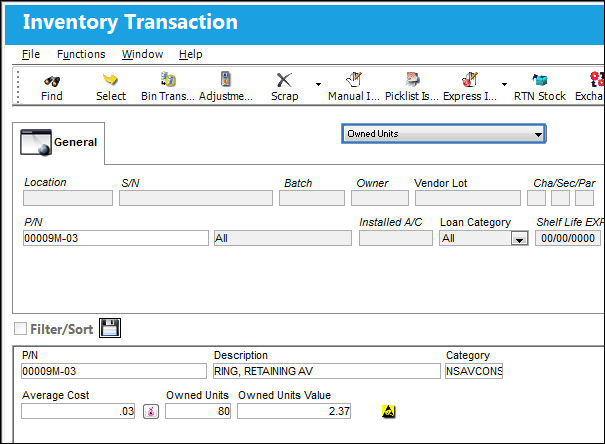Click the Category field NSAVCONS

(474, 371)
